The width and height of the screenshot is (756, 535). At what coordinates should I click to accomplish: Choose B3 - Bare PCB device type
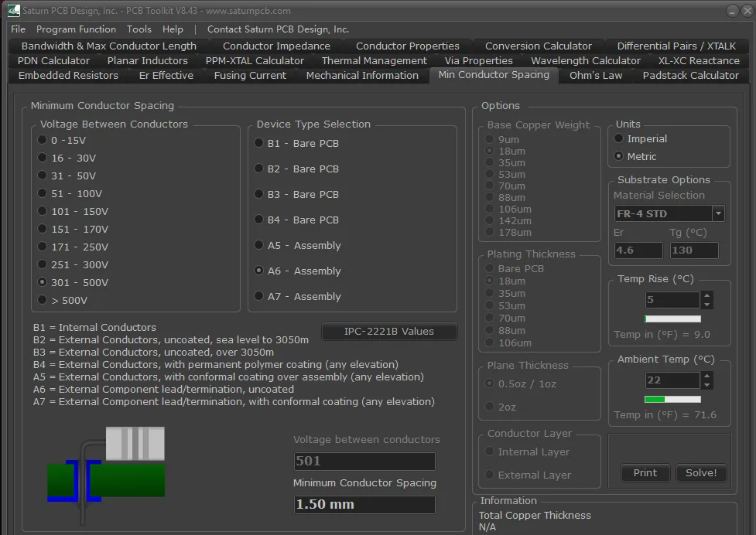tap(296, 195)
